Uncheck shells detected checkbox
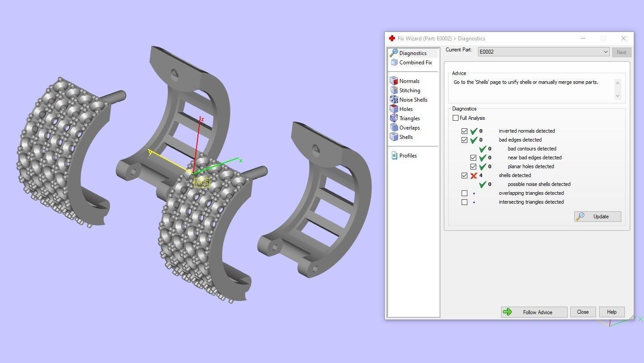 (464, 175)
